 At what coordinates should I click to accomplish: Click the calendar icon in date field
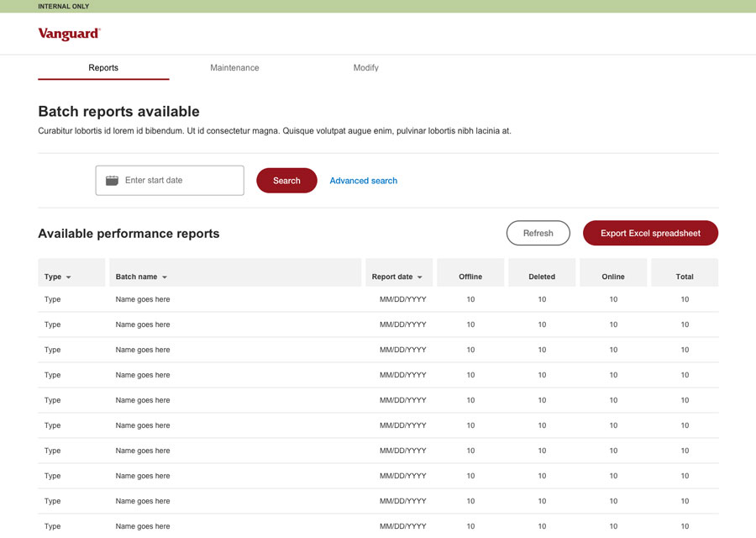click(x=112, y=181)
